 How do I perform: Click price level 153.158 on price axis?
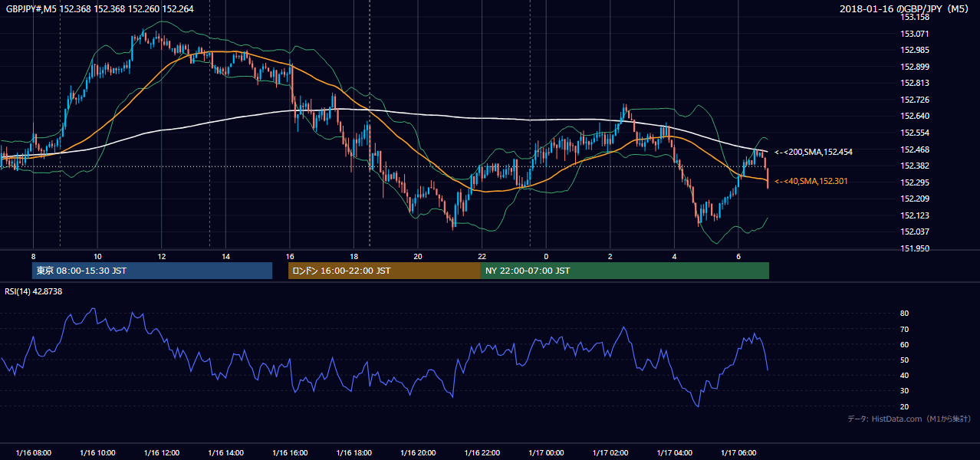[915, 17]
